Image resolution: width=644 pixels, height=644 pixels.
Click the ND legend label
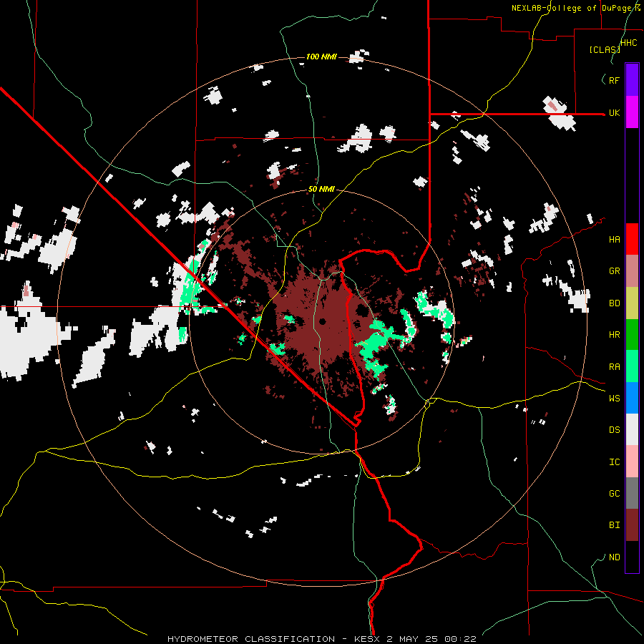pos(614,557)
